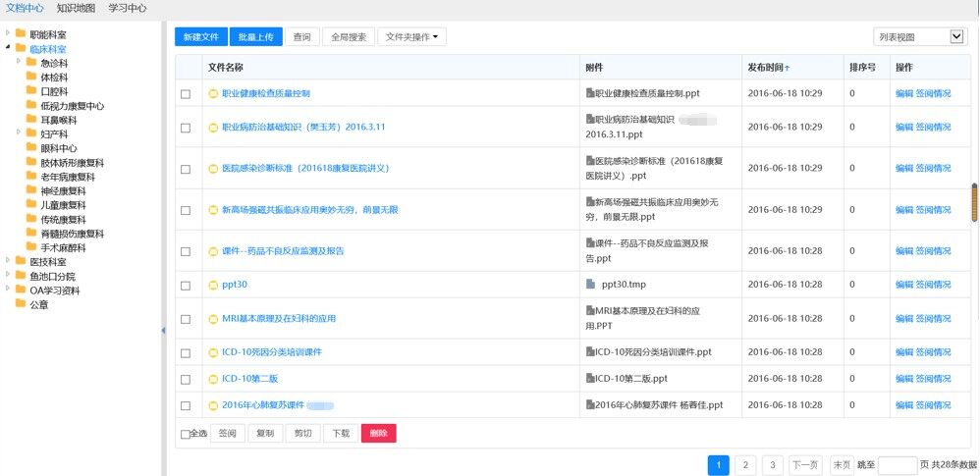Click the 跳至 page number input

897,465
